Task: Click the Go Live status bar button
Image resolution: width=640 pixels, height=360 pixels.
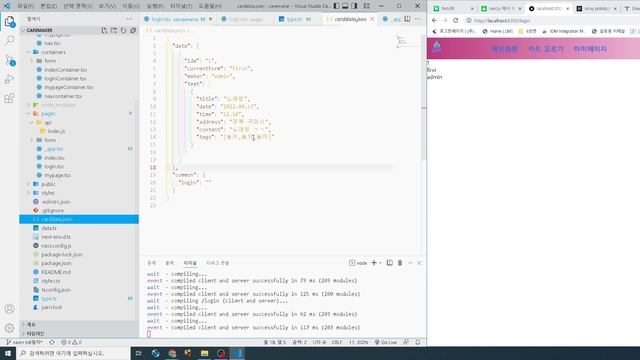Action: (386, 342)
